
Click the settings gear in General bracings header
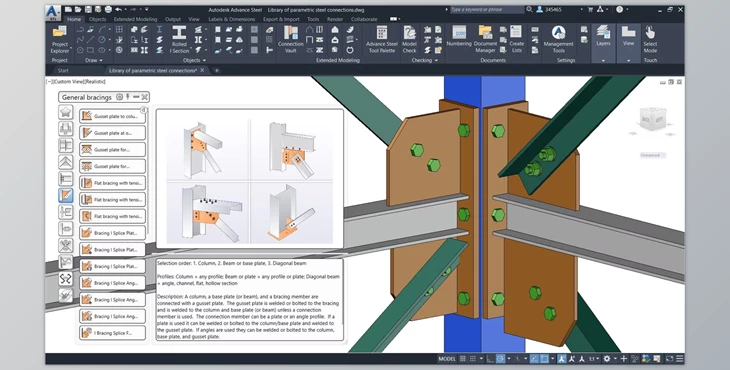tap(119, 97)
